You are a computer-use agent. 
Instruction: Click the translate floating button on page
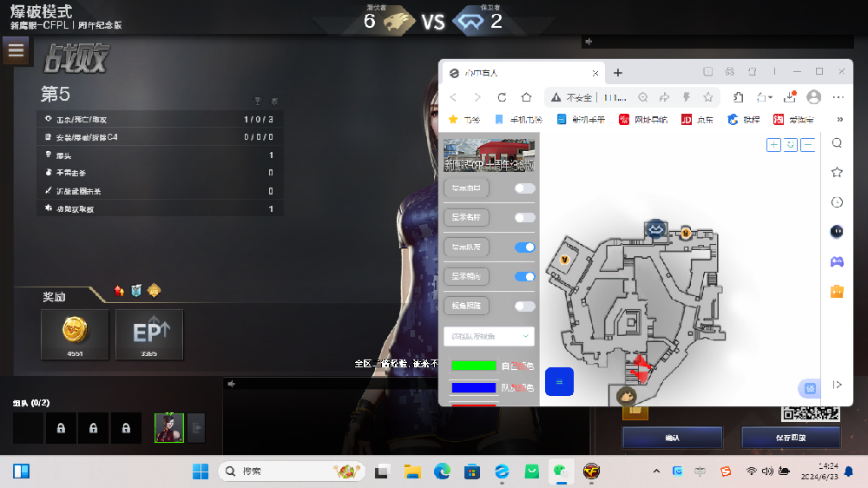point(809,388)
